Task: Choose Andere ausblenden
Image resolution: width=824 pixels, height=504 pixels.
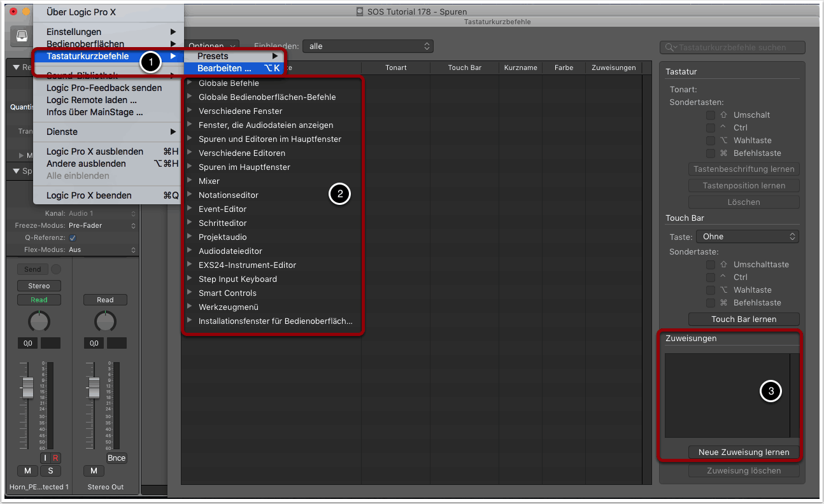Action: (109, 164)
